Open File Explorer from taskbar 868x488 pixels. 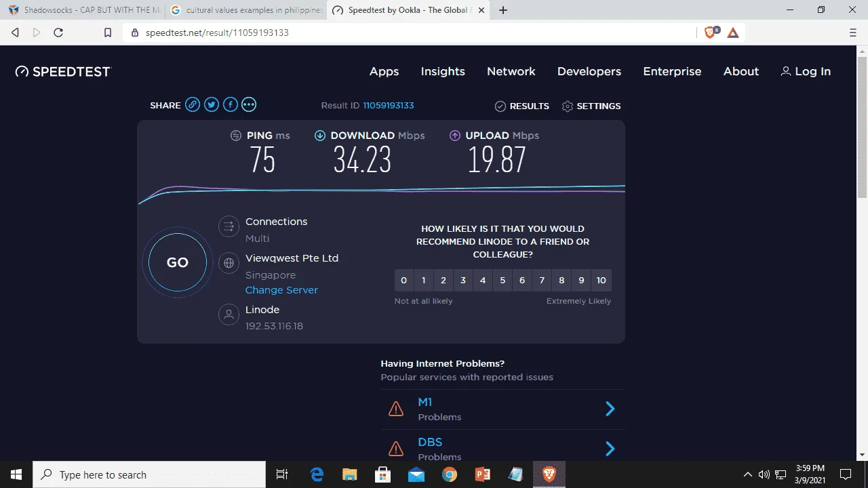(349, 474)
